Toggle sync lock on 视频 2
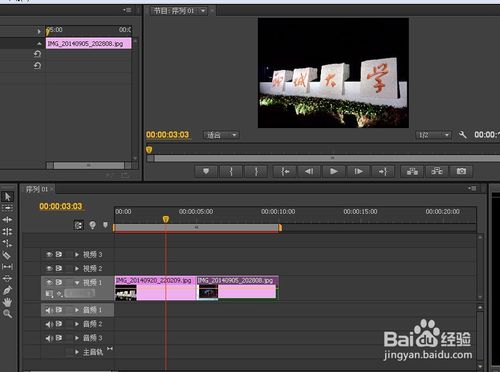500x372 pixels. [59, 268]
